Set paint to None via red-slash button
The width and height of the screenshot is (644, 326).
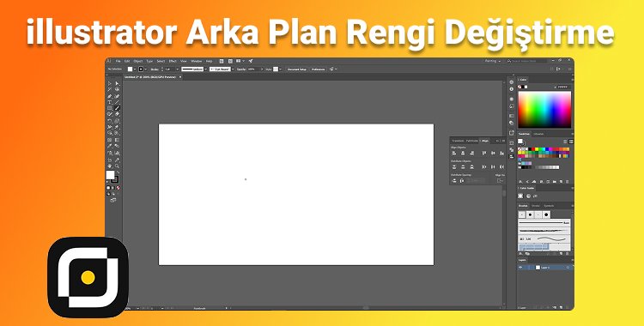tap(118, 188)
